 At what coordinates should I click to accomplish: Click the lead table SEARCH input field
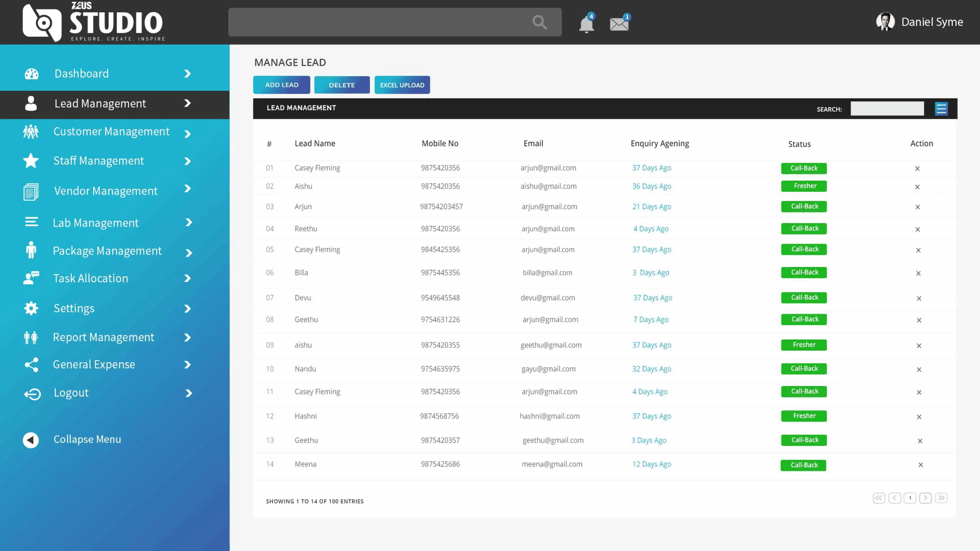(x=887, y=109)
